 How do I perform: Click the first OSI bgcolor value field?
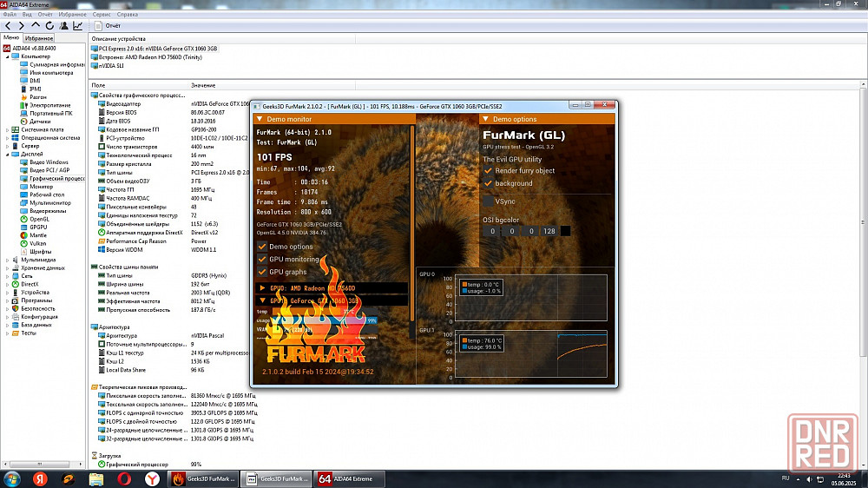tap(492, 231)
